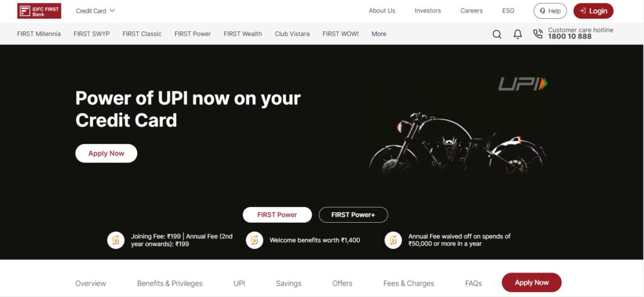Image resolution: width=644 pixels, height=297 pixels.
Task: Select the FIRST Power card toggle
Action: point(277,215)
